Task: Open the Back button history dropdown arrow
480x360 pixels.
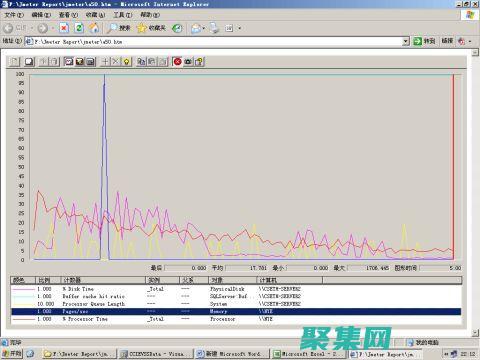Action: click(x=32, y=28)
